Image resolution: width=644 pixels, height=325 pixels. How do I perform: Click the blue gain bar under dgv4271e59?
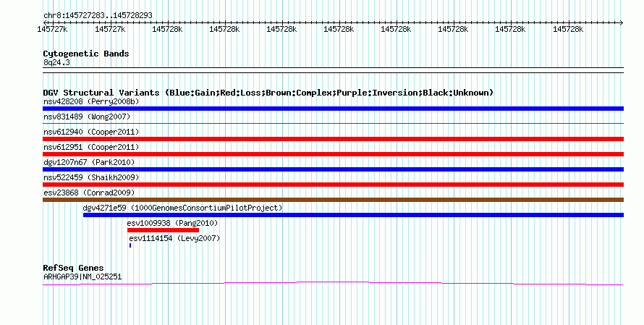(353, 215)
